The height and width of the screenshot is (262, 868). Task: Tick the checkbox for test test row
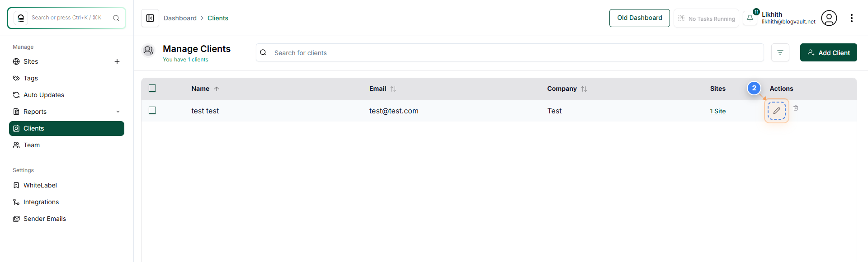pos(152,110)
